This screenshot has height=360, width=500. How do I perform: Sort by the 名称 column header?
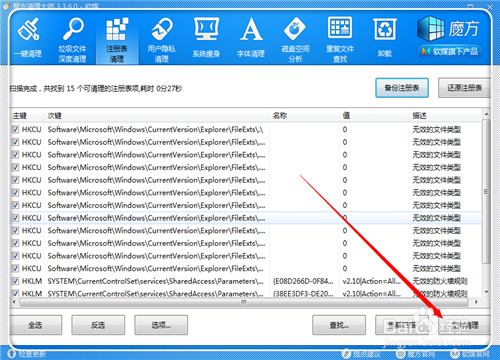[x=304, y=116]
